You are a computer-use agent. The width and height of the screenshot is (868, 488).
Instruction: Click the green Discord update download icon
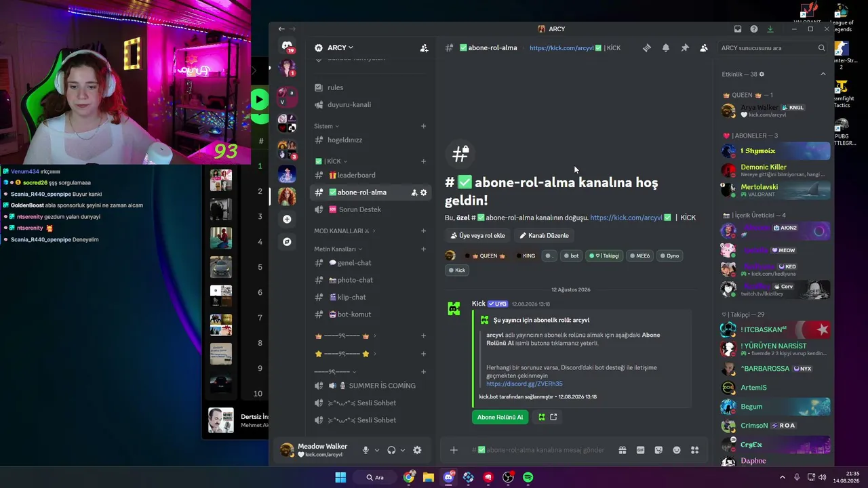(770, 29)
